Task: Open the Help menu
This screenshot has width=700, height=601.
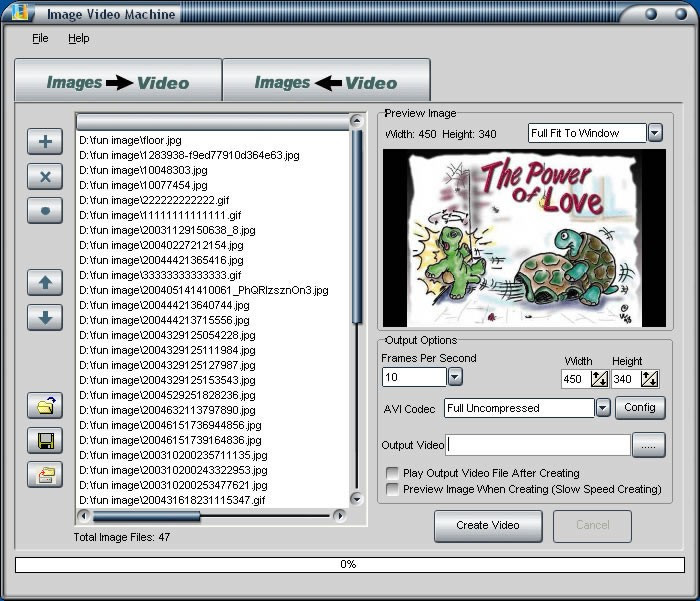Action: tap(79, 38)
